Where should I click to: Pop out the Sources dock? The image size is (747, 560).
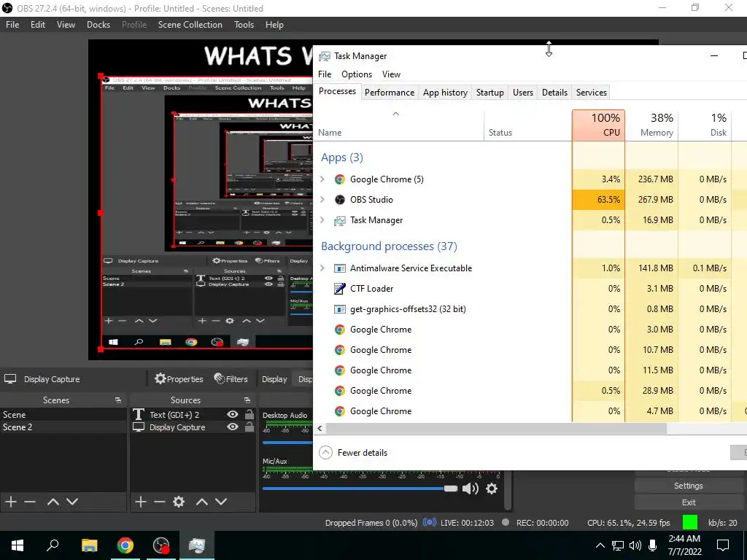click(x=247, y=400)
